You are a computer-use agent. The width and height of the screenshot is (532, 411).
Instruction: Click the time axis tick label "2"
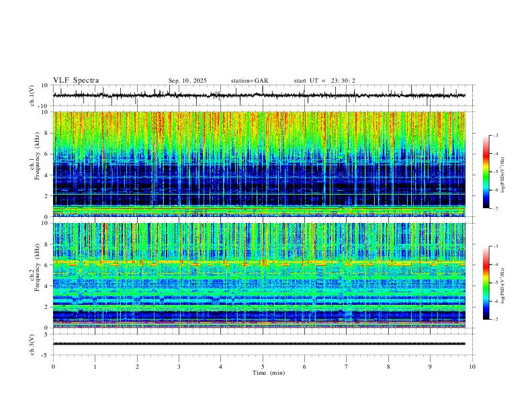click(137, 367)
